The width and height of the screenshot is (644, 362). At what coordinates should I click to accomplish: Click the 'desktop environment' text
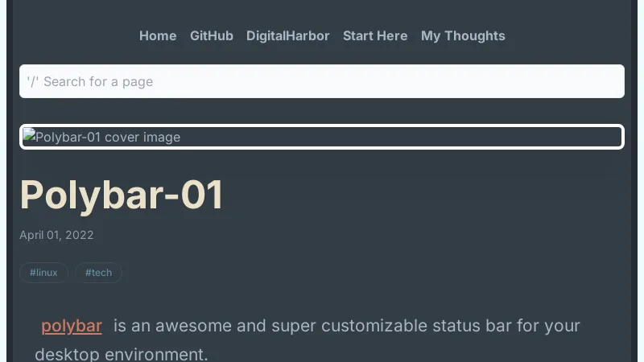pos(121,354)
